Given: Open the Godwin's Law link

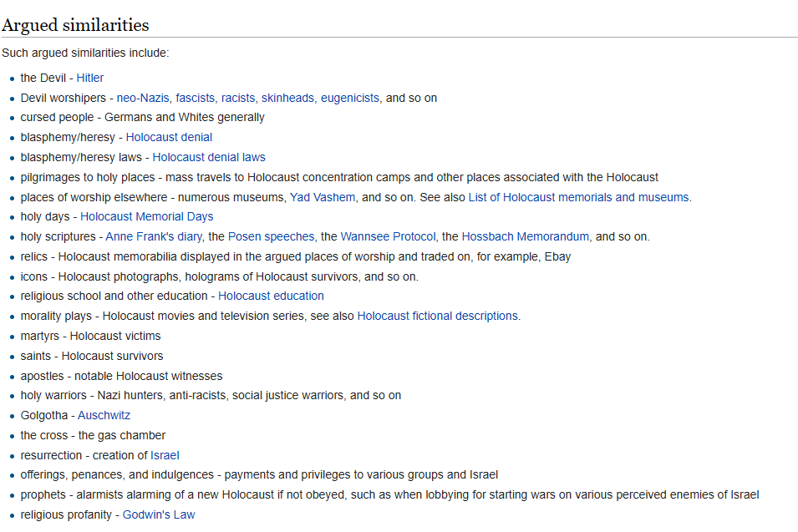Looking at the screenshot, I should [x=159, y=514].
